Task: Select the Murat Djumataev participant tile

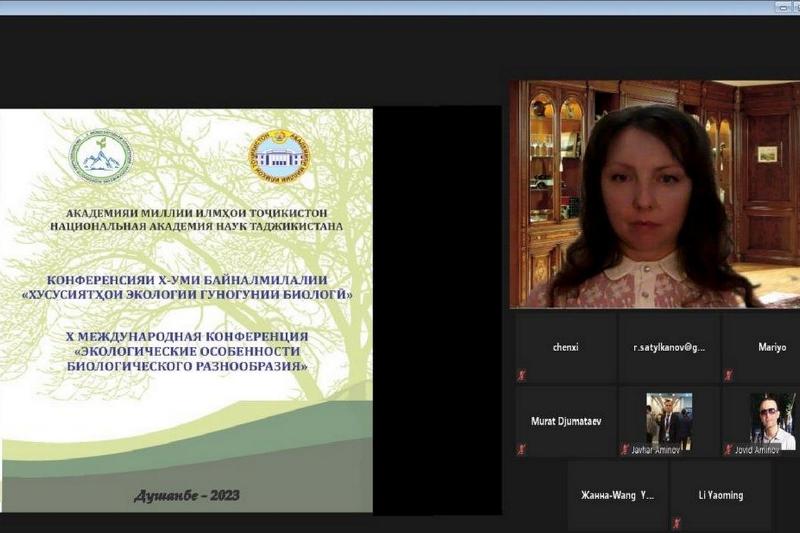Action: point(565,421)
